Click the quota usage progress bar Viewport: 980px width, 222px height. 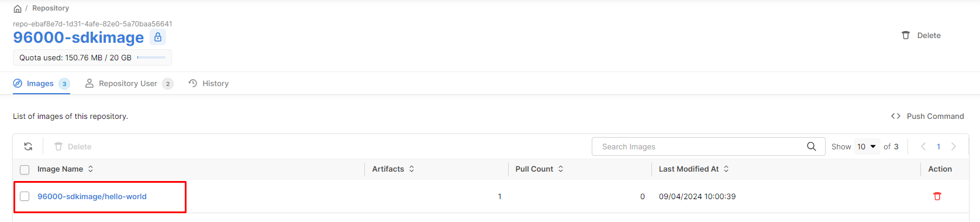(151, 57)
